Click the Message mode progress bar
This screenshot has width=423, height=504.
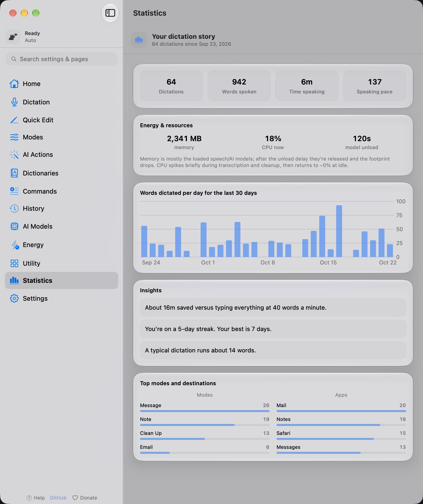coord(205,411)
